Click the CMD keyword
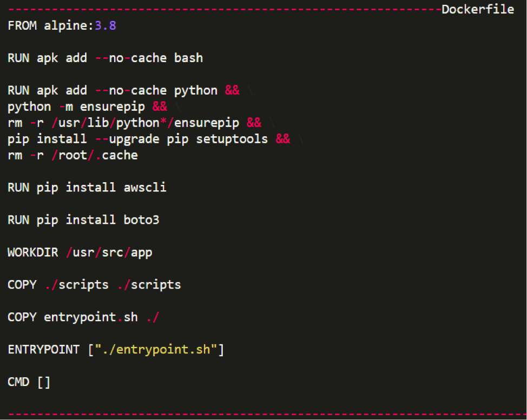Image resolution: width=527 pixels, height=420 pixels. [x=18, y=382]
